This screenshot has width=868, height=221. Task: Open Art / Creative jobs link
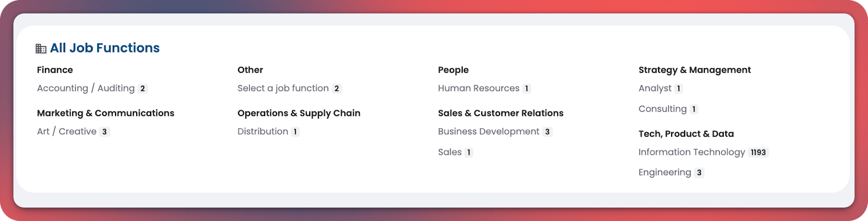coord(67,132)
